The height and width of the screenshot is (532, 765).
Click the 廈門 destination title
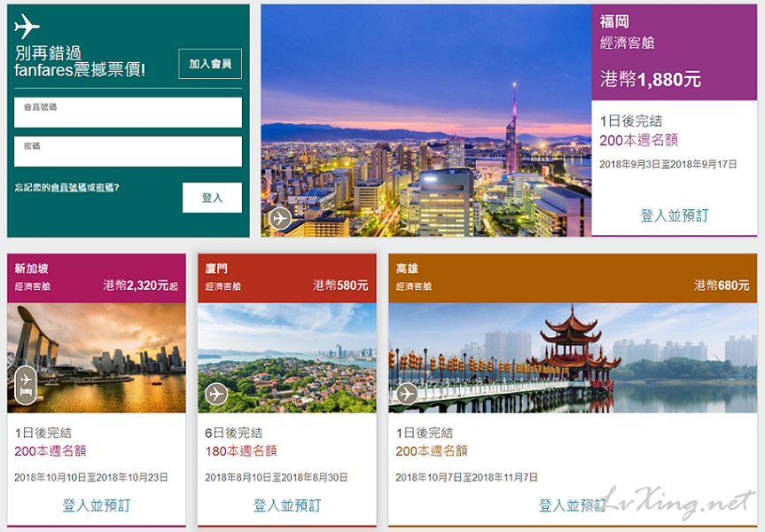tap(216, 269)
